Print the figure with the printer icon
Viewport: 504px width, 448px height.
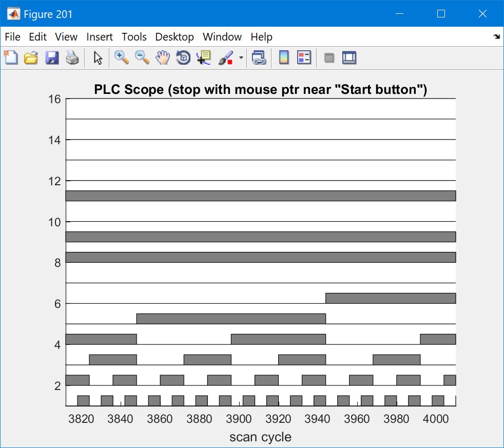[72, 58]
